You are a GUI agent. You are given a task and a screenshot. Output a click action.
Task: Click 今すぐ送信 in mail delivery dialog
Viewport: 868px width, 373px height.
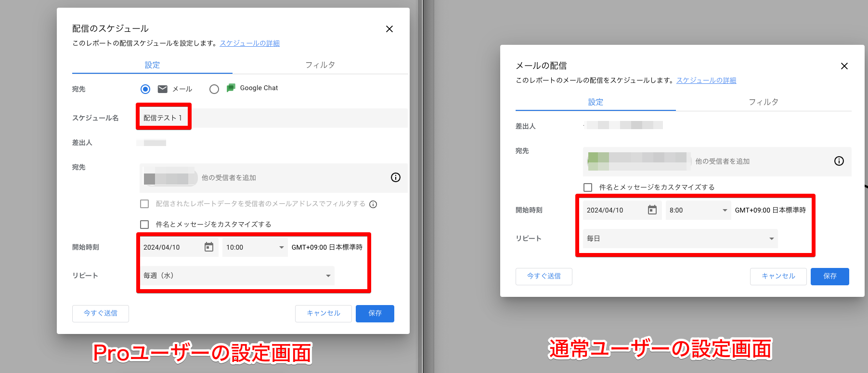coord(544,276)
